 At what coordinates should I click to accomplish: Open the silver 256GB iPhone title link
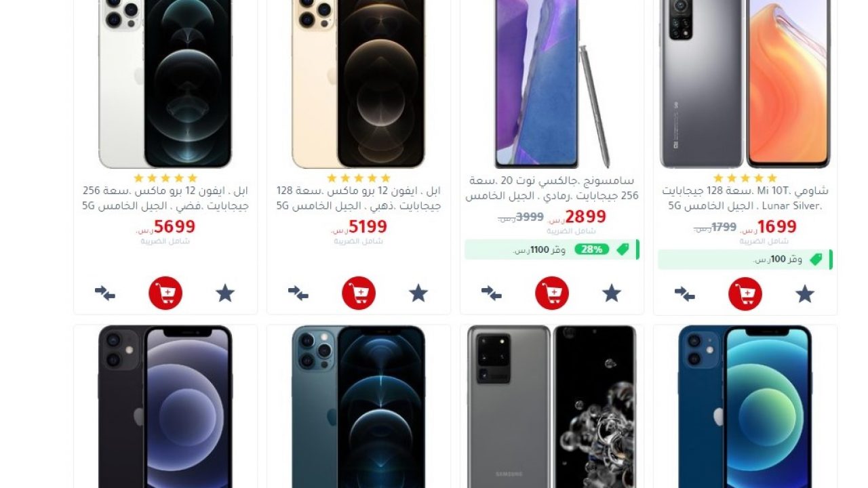165,199
